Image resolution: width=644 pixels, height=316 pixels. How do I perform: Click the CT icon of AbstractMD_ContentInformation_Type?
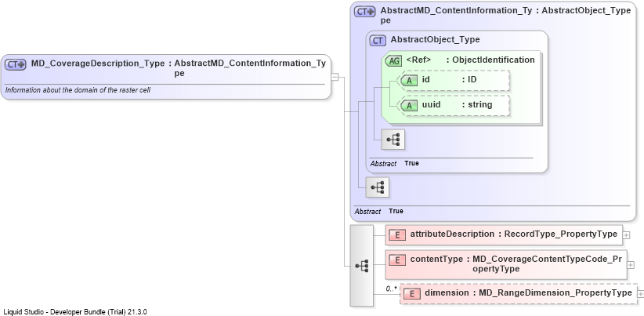point(365,12)
